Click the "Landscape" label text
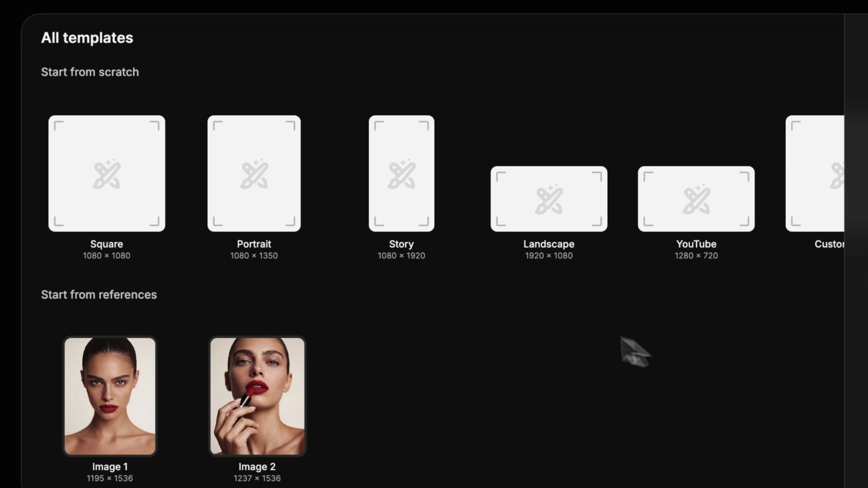The height and width of the screenshot is (488, 868). [549, 244]
